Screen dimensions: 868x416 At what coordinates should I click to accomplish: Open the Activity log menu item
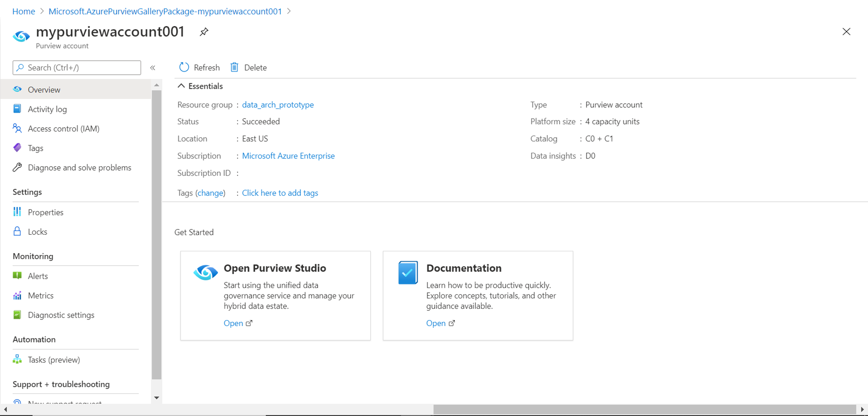[x=47, y=109]
